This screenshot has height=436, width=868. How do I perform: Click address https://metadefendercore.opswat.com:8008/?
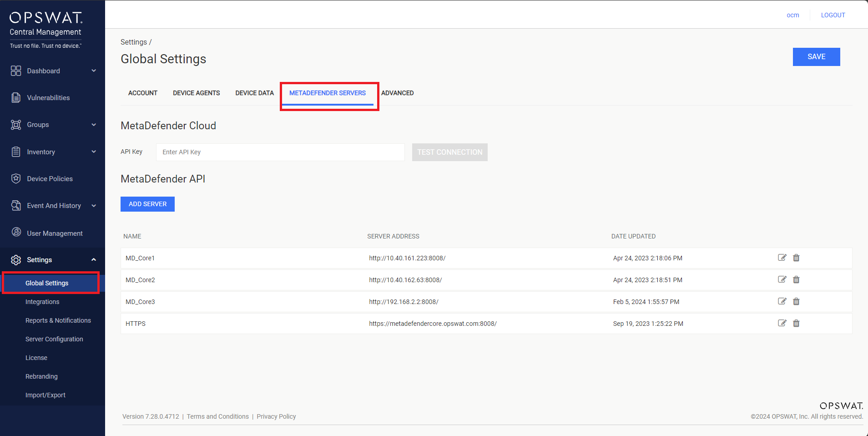pyautogui.click(x=433, y=324)
